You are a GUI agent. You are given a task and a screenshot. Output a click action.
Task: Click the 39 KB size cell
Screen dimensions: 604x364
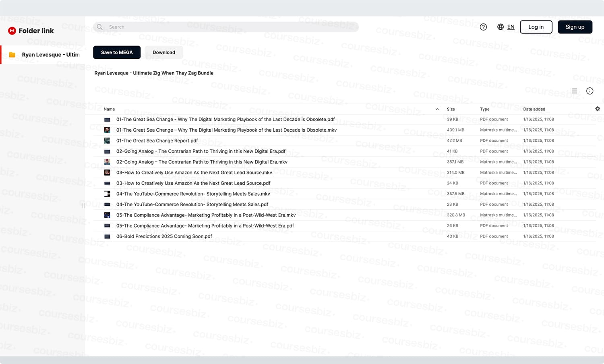(x=453, y=120)
